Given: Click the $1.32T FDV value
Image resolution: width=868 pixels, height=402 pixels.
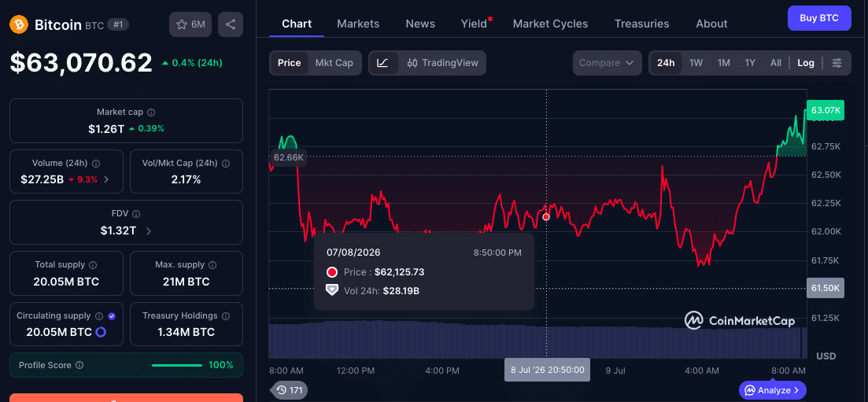Looking at the screenshot, I should [119, 231].
